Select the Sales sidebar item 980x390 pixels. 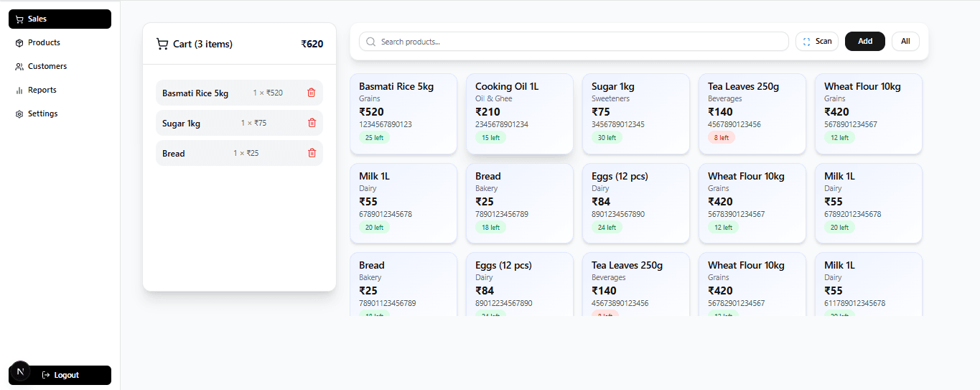pos(60,19)
